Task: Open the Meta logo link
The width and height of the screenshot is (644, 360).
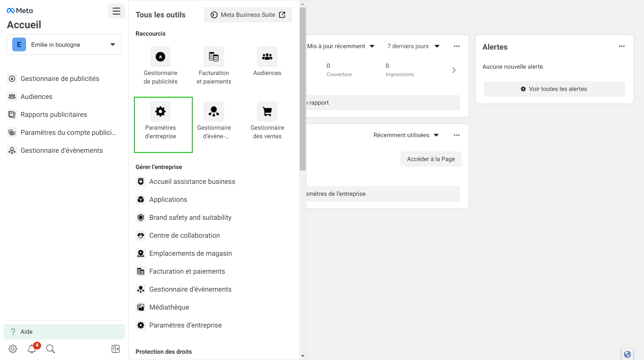Action: point(20,11)
